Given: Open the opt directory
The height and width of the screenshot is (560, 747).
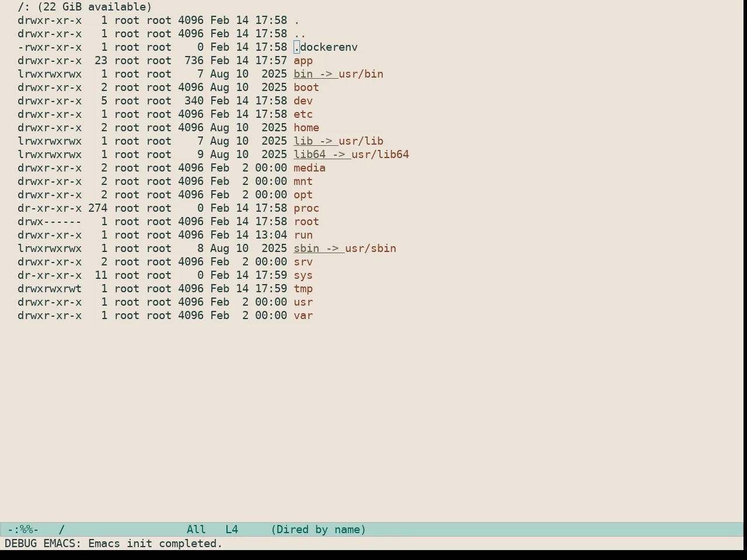Looking at the screenshot, I should [303, 195].
